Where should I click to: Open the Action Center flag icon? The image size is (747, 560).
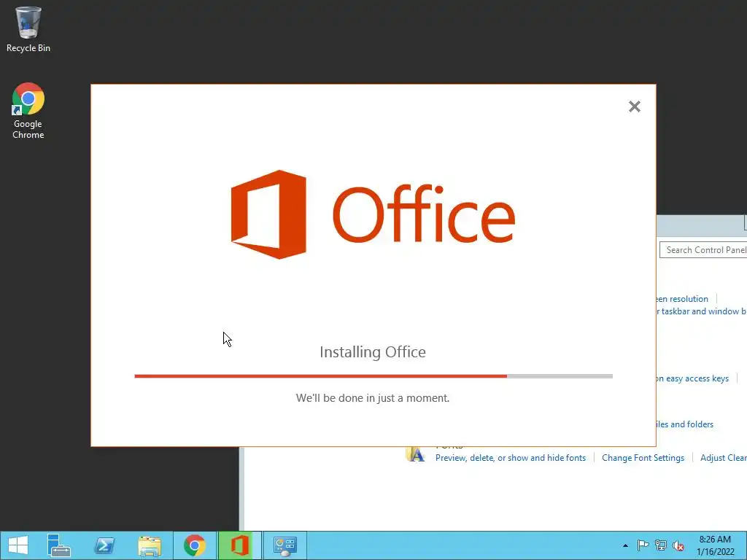tap(643, 545)
